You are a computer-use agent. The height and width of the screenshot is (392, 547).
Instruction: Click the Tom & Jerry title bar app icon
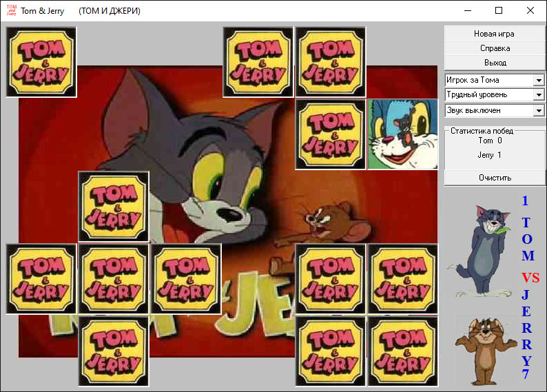12,10
